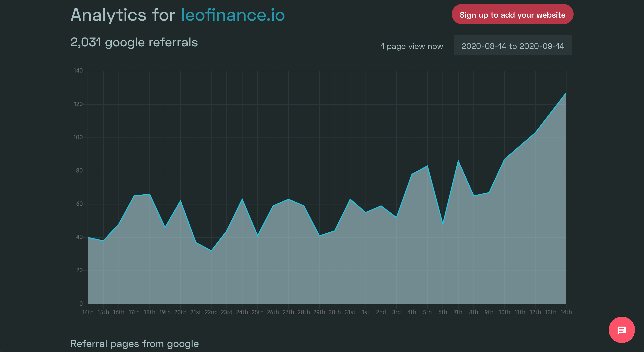Click the '1 page view now' text
644x352 pixels.
click(x=412, y=46)
